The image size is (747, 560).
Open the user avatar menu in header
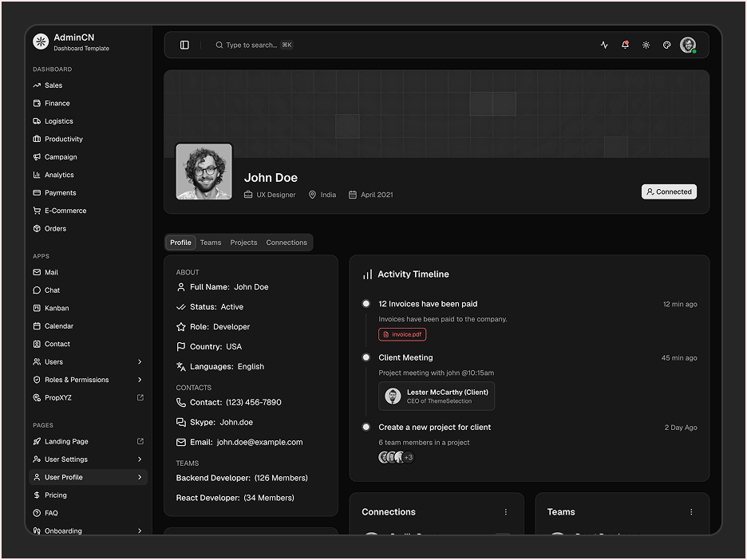click(x=688, y=45)
